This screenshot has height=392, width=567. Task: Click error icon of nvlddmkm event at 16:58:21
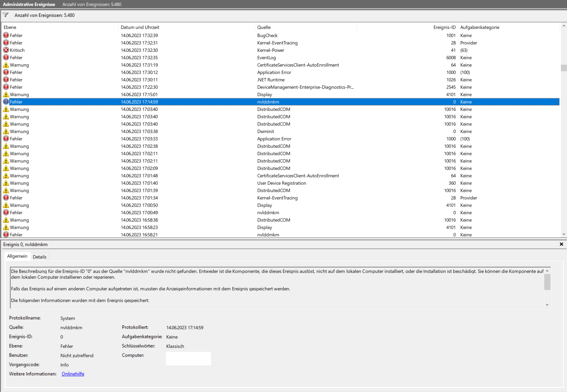[x=6, y=235]
